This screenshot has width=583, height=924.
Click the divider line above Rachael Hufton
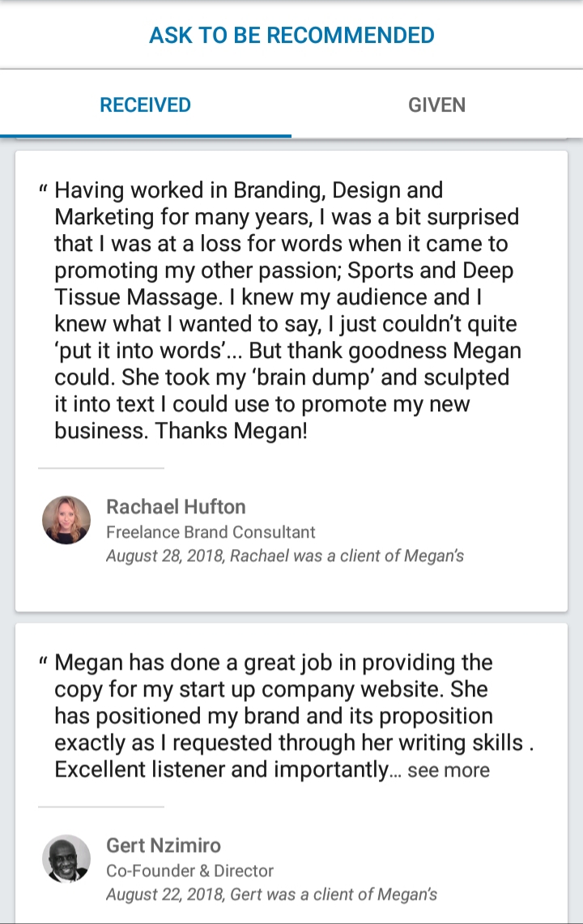coord(101,468)
